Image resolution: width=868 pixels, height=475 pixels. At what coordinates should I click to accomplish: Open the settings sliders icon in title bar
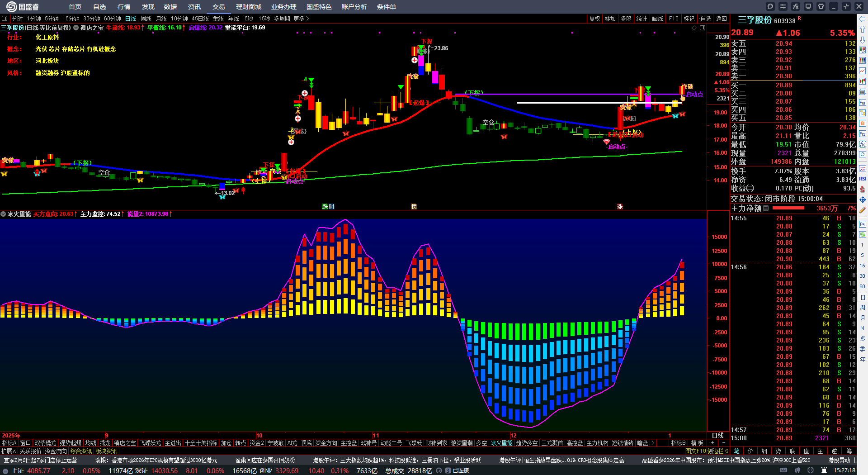pyautogui.click(x=783, y=6)
